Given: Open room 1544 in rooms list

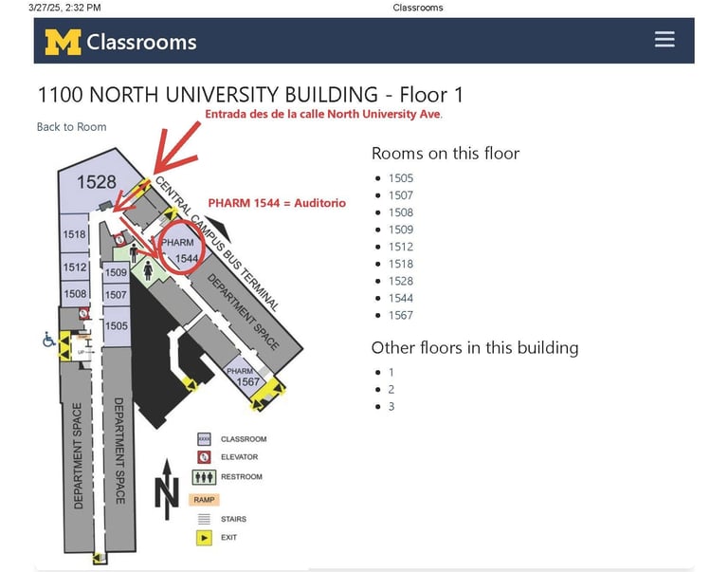Looking at the screenshot, I should click(401, 299).
